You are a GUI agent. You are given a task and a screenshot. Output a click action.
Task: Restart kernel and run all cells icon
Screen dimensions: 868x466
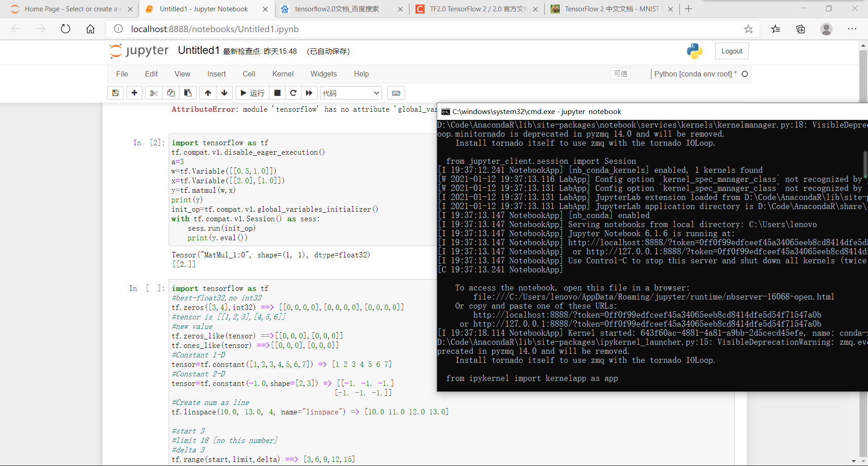click(x=309, y=93)
